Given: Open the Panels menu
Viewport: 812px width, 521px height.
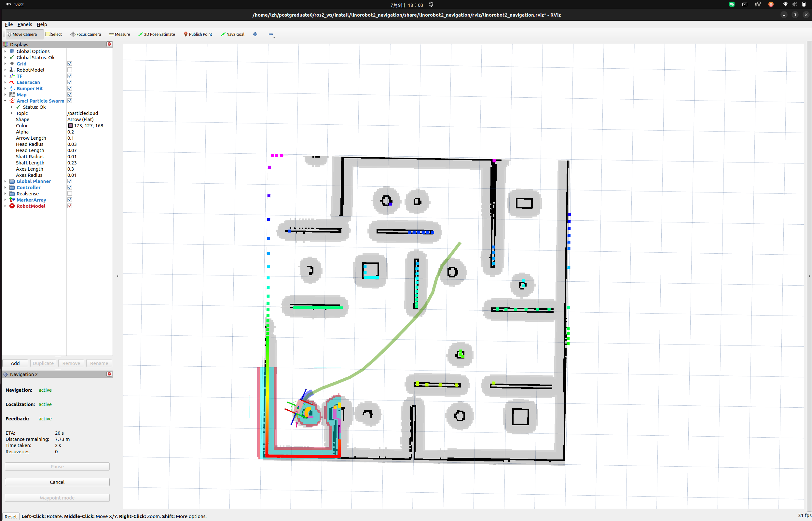Looking at the screenshot, I should point(25,24).
